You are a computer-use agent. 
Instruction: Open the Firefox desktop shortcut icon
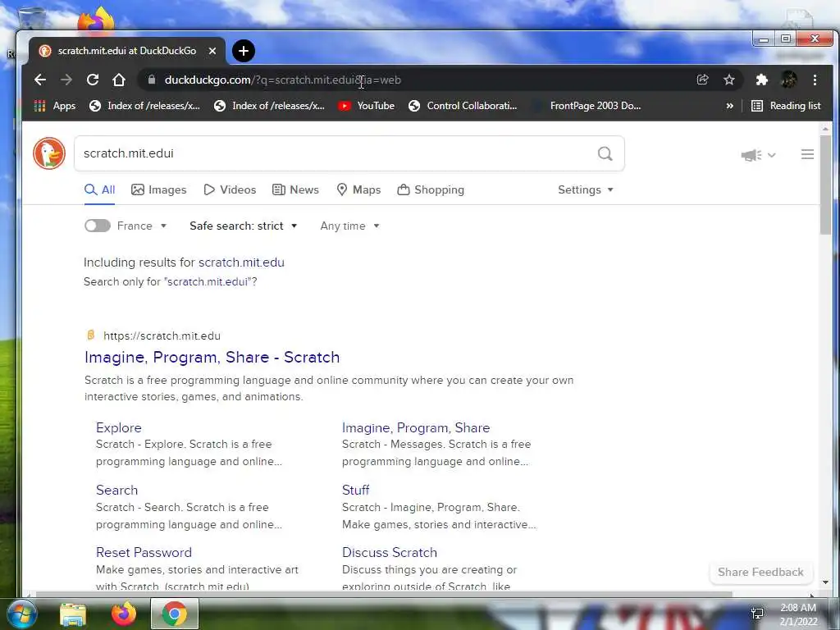coord(97,21)
